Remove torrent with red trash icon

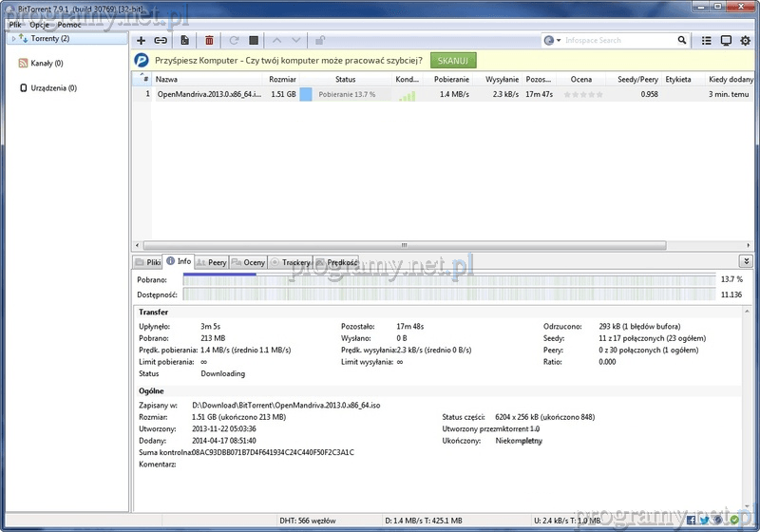pyautogui.click(x=209, y=41)
